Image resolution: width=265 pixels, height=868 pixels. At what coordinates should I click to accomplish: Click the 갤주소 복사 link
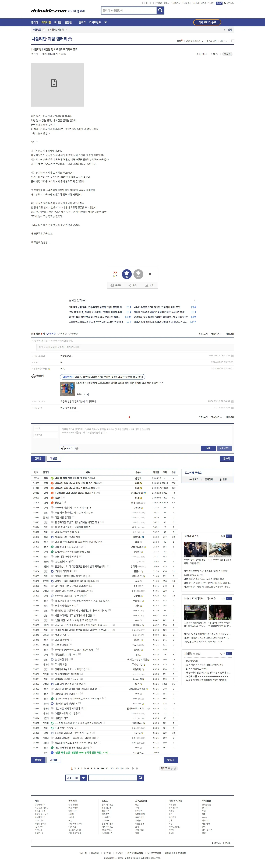[x=211, y=41]
